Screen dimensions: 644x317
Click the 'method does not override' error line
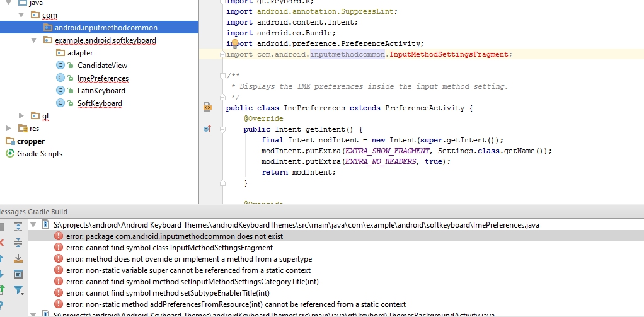[x=188, y=259]
